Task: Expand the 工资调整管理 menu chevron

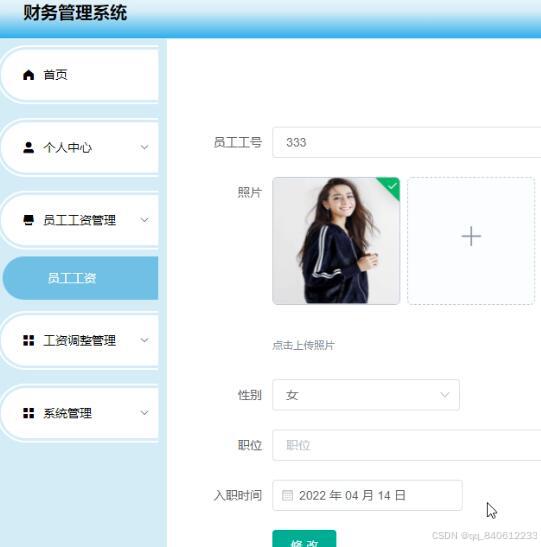Action: [144, 340]
